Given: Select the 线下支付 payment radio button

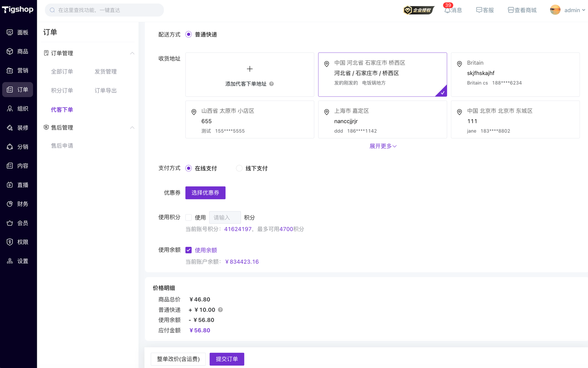Looking at the screenshot, I should click(x=239, y=169).
